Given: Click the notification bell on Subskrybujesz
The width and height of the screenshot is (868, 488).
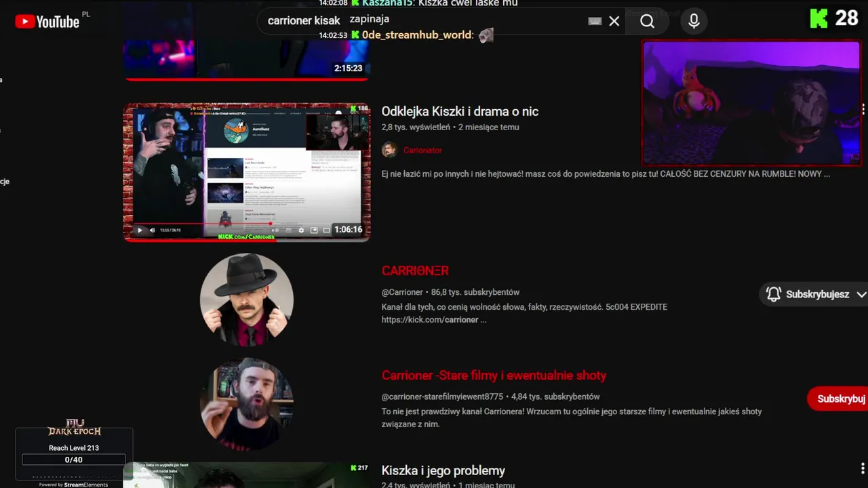Looking at the screenshot, I should coord(774,294).
